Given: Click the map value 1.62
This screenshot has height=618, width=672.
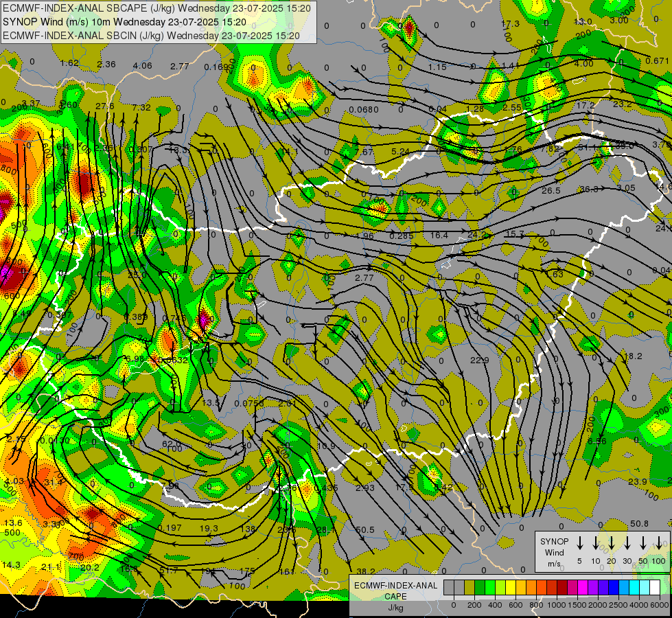Looking at the screenshot, I should pyautogui.click(x=69, y=63).
